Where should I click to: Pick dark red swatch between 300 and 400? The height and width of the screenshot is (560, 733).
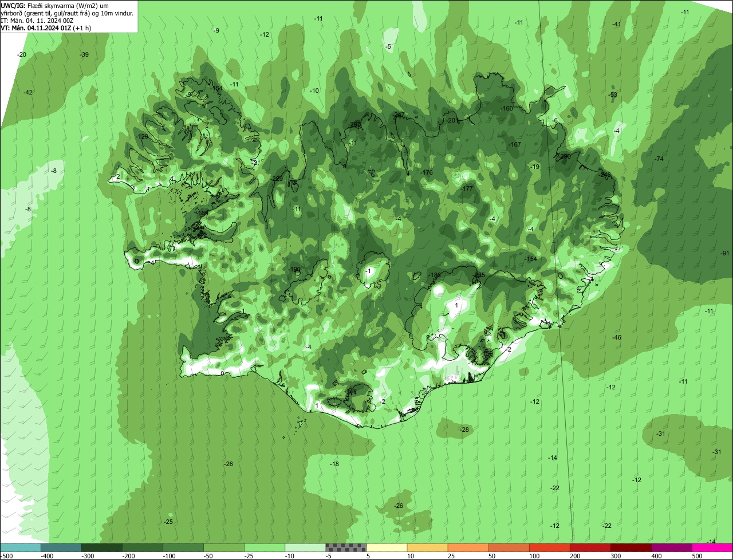(630, 547)
